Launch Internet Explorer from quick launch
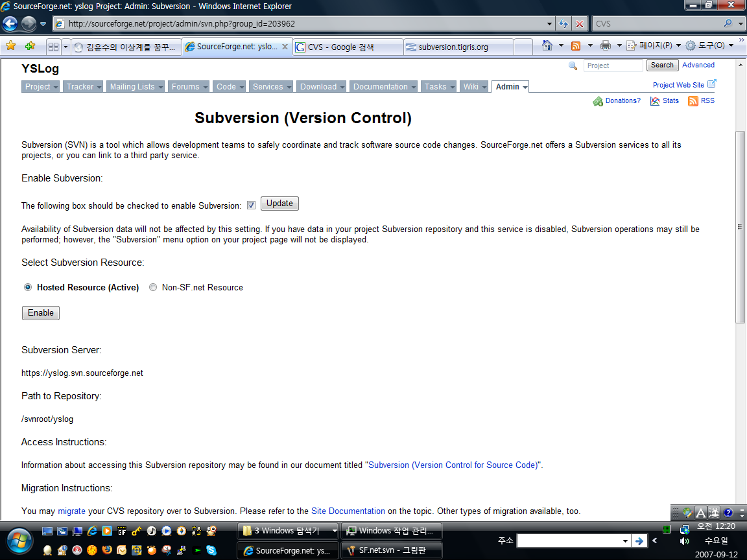This screenshot has height=560, width=747. [x=92, y=530]
